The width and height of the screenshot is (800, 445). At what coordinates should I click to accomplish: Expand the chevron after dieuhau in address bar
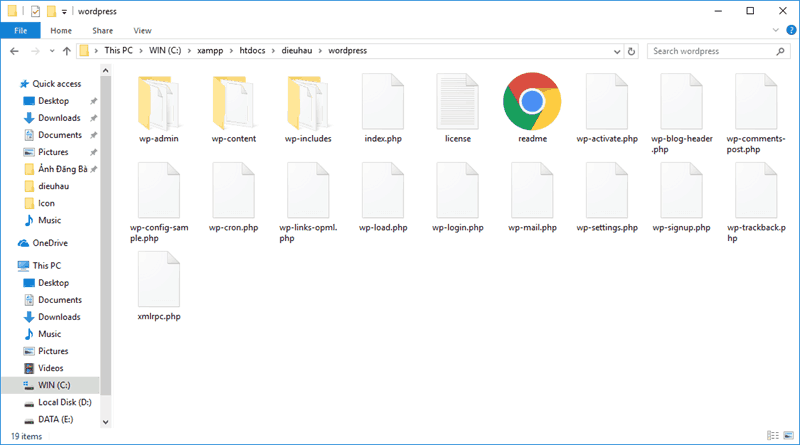(x=320, y=51)
